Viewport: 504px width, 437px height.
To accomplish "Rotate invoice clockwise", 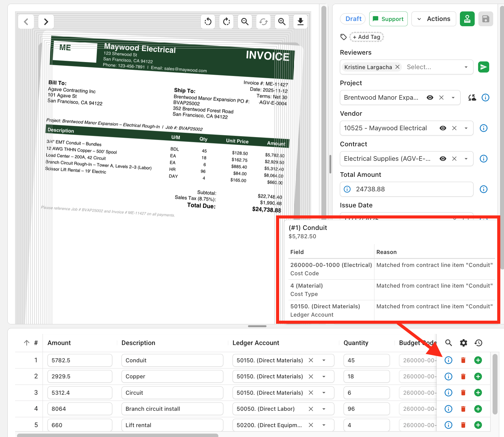I will tap(227, 22).
